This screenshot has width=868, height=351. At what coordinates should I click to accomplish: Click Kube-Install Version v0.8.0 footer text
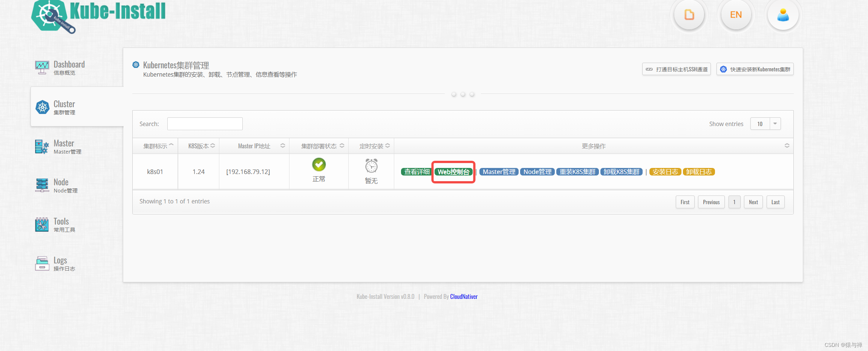[385, 297]
